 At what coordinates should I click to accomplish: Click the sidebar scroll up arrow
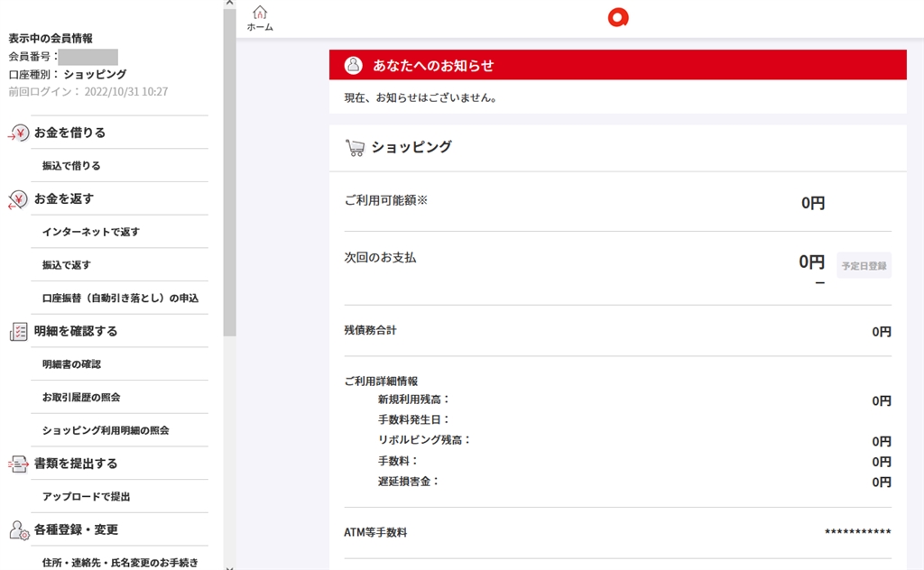tap(229, 3)
